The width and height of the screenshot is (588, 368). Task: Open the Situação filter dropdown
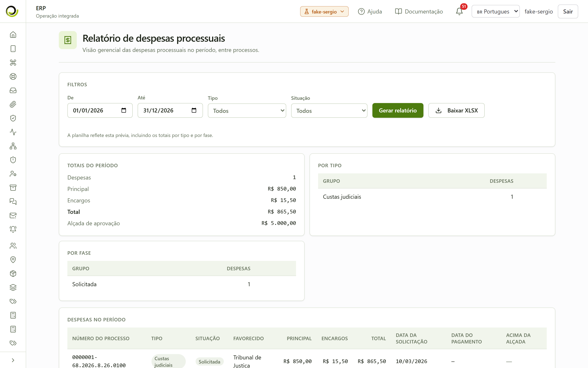[x=329, y=111]
